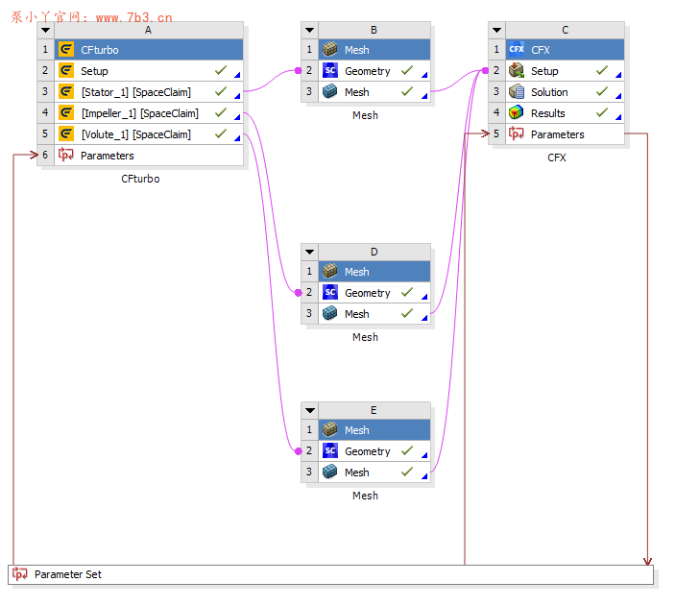Click the Mesh title cell in system D

(374, 272)
